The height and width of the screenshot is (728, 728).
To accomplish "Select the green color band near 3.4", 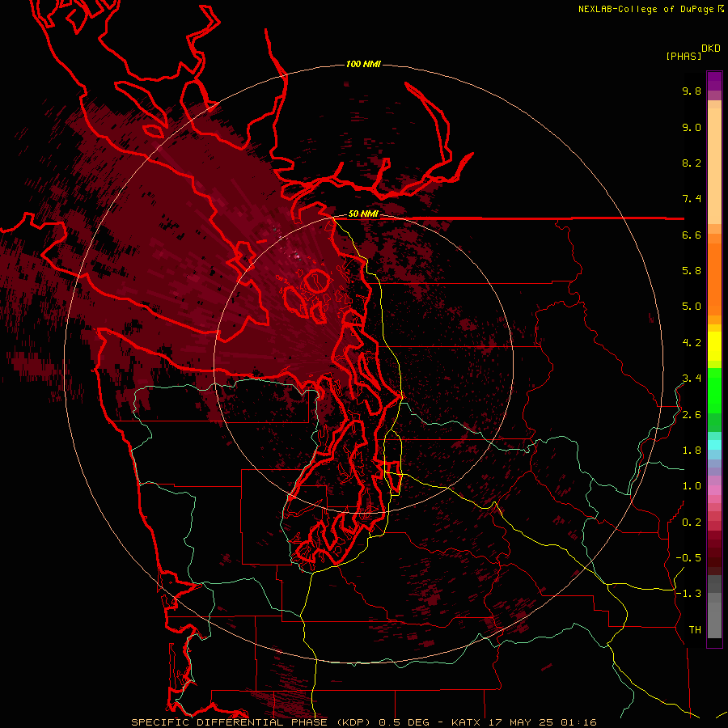I will click(714, 390).
